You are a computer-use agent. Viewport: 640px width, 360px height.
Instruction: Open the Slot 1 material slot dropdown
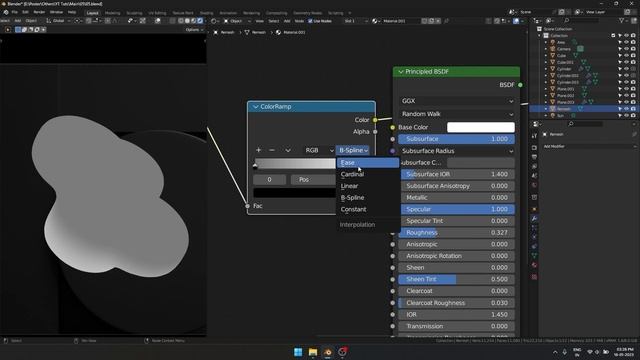click(356, 21)
